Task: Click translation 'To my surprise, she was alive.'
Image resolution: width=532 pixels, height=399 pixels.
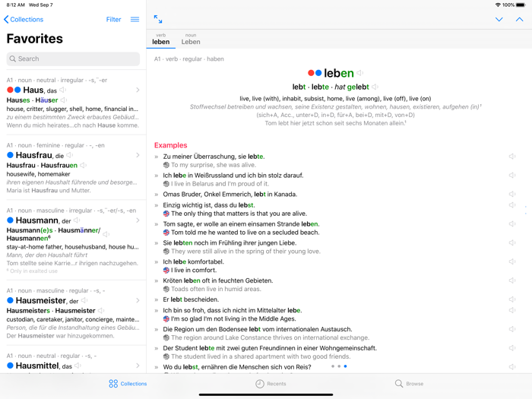Action: (214, 165)
